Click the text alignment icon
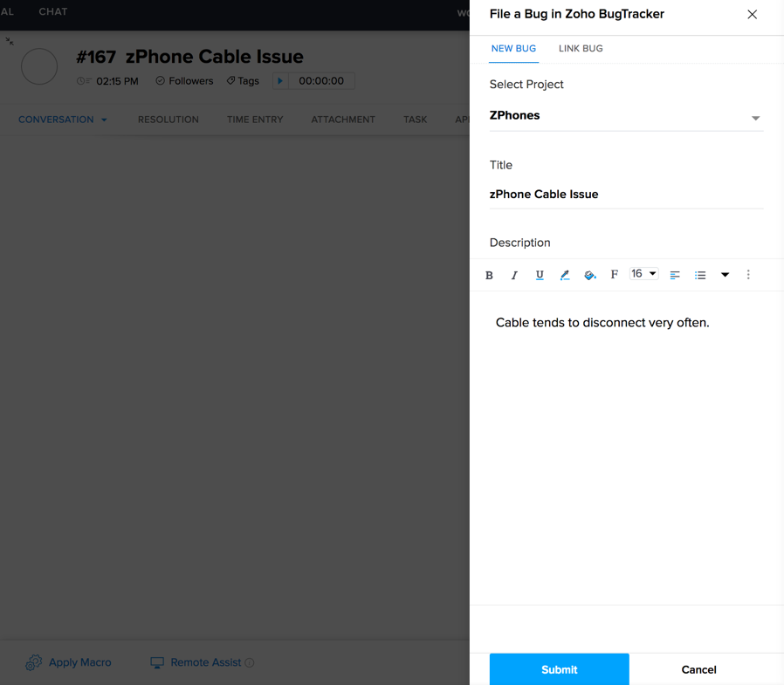 coord(675,276)
